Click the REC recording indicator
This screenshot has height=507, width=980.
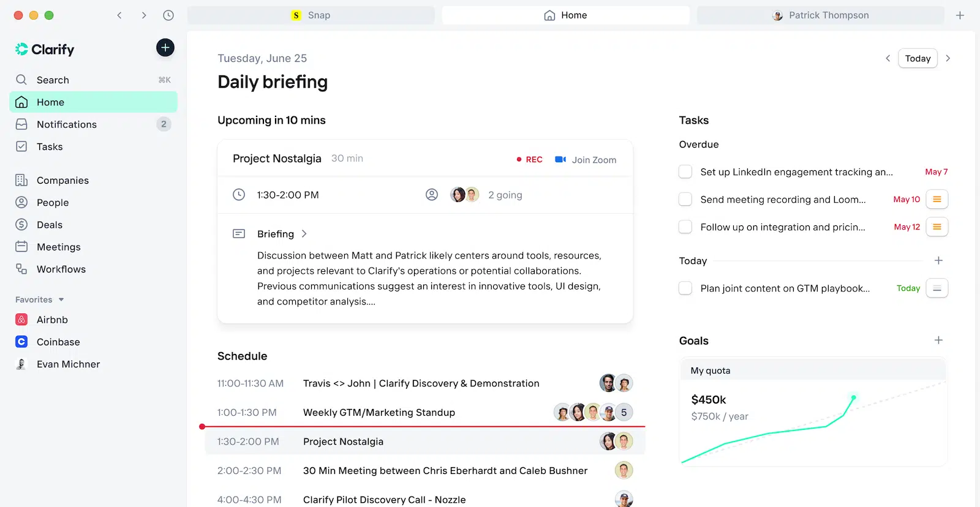pos(529,160)
